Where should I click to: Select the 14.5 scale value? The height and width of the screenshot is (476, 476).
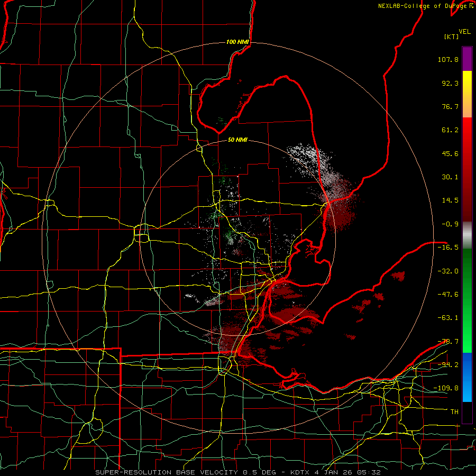(450, 200)
